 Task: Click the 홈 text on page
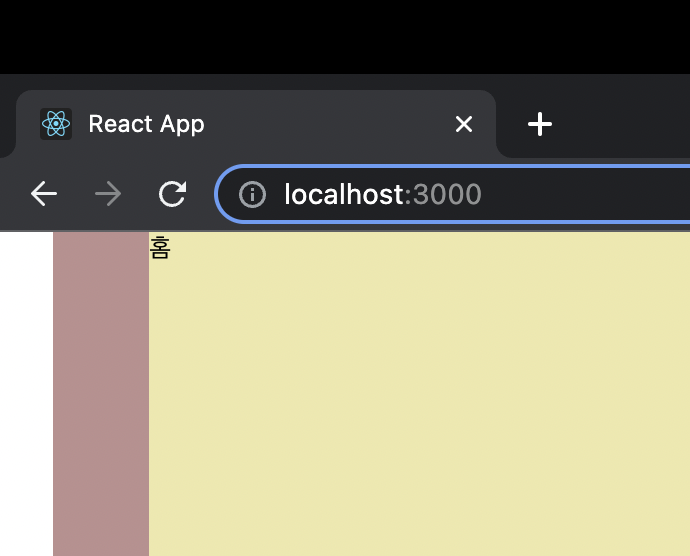[x=160, y=247]
